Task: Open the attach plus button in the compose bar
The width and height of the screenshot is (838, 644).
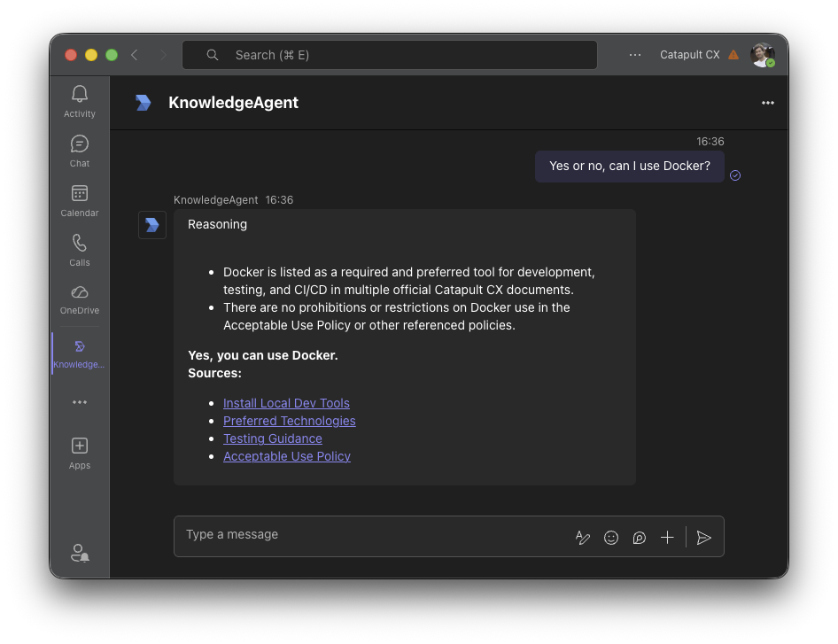Action: pos(667,537)
